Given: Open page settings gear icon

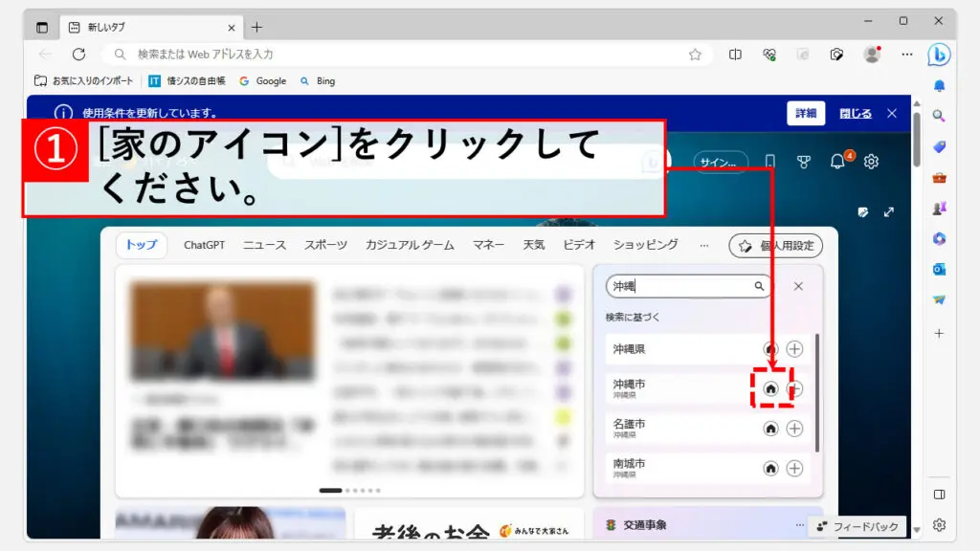Looking at the screenshot, I should pyautogui.click(x=871, y=162).
